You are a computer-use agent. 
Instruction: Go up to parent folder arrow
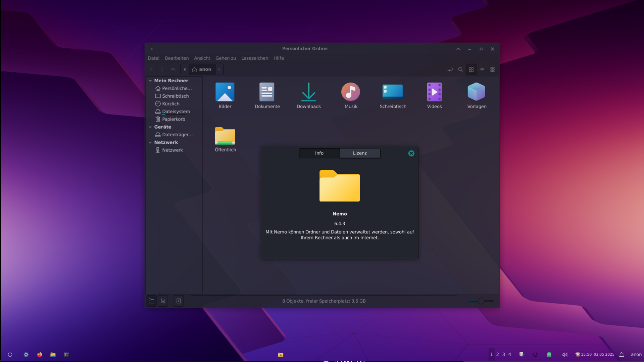click(x=173, y=70)
